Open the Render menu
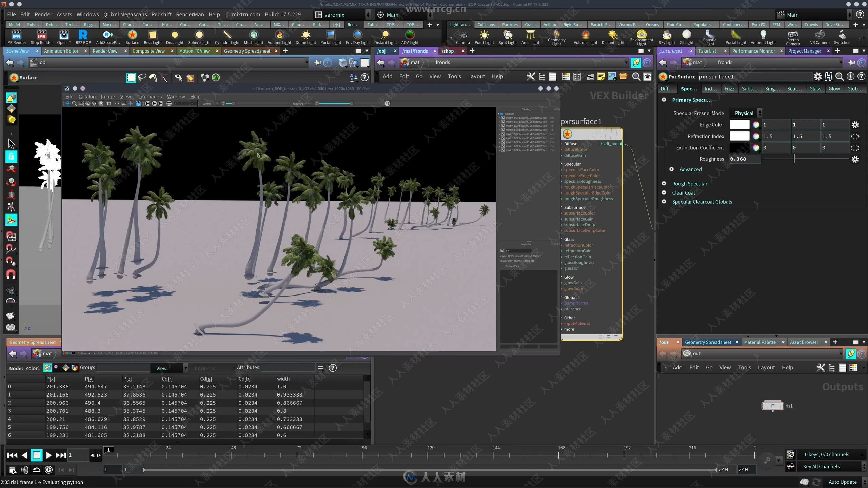Screen dimensions: 868x488 pos(42,14)
